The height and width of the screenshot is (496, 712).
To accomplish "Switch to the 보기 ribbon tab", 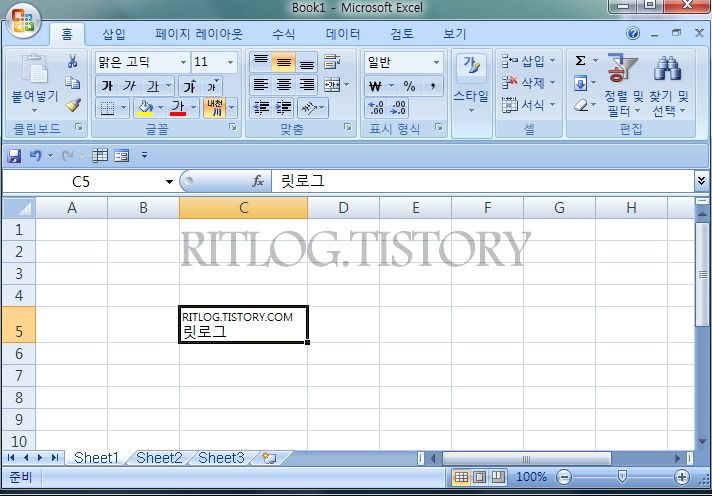I will point(455,34).
